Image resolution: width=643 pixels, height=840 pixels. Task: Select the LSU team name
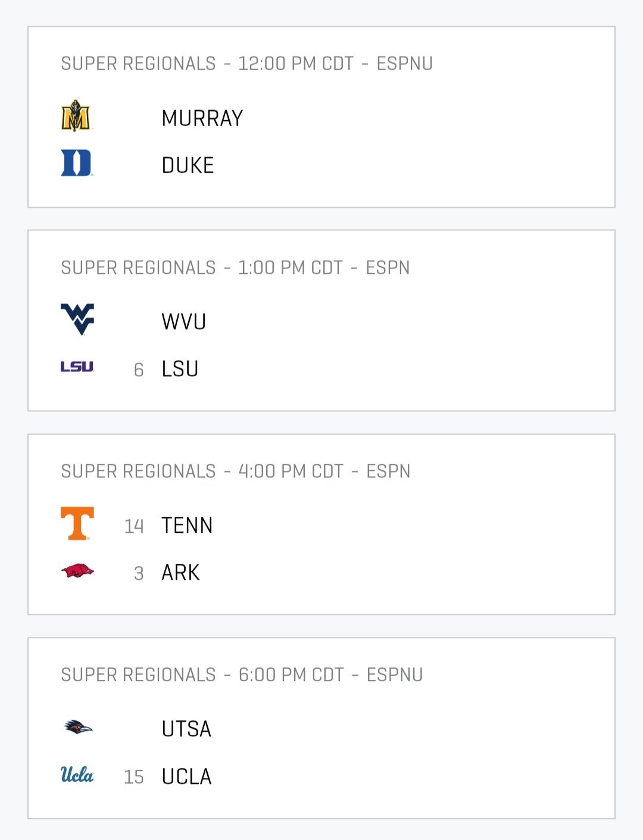coord(180,369)
